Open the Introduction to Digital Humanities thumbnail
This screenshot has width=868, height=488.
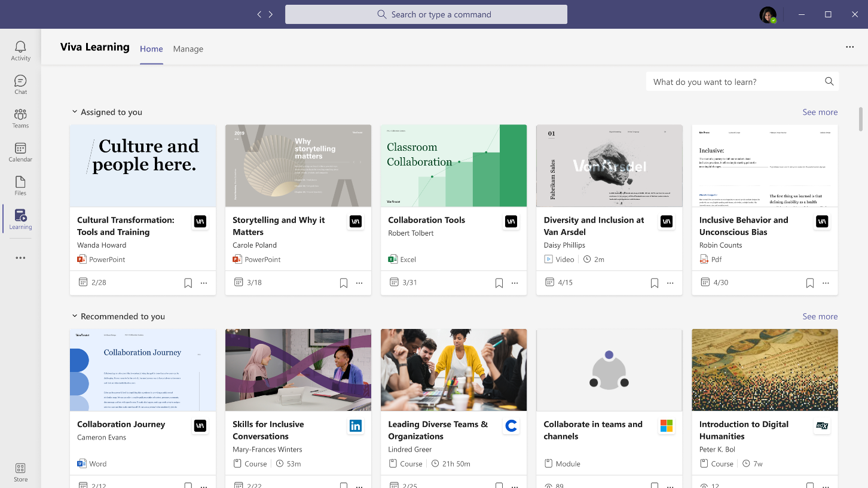765,370
